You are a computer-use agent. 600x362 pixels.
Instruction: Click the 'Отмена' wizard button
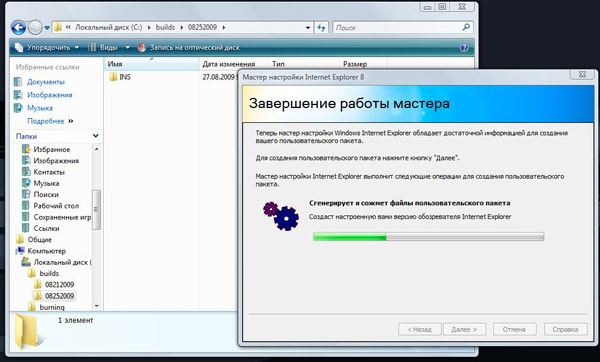pos(514,329)
